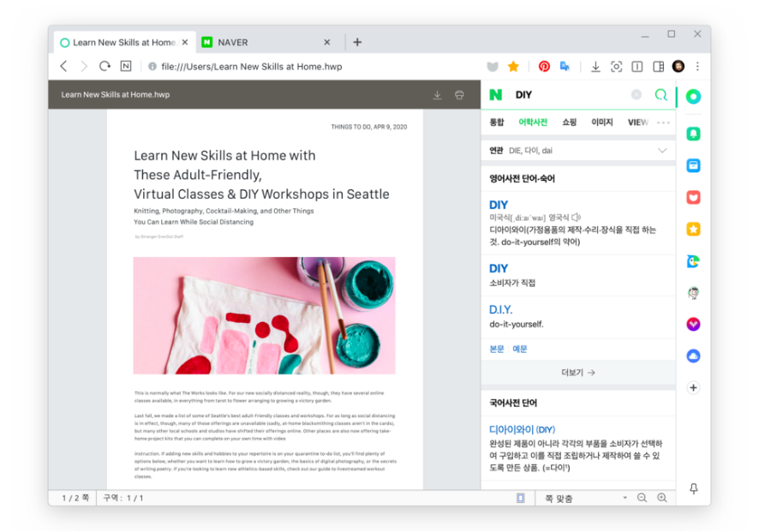
Task: Open the green notification bell sidebar icon
Action: [x=693, y=134]
